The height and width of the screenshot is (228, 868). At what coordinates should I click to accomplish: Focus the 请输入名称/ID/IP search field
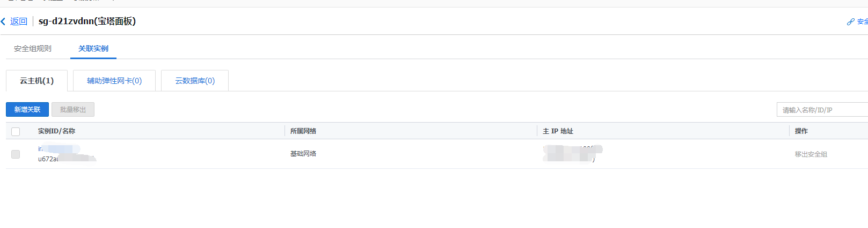click(x=822, y=110)
